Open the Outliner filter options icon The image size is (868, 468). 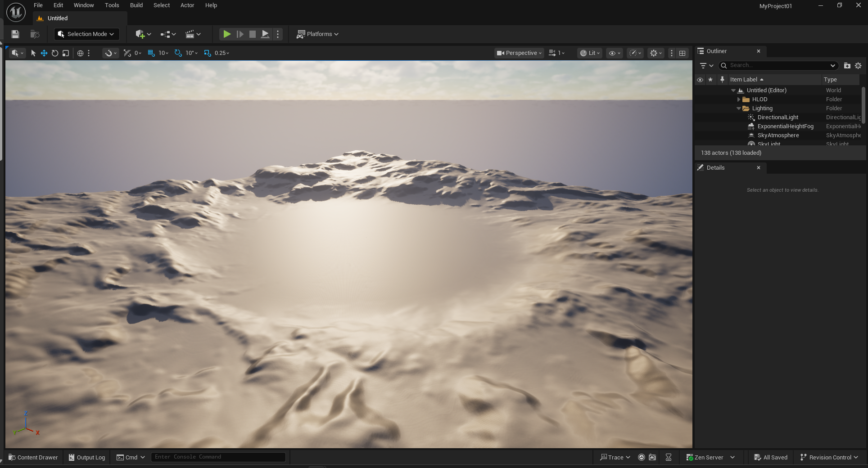706,66
